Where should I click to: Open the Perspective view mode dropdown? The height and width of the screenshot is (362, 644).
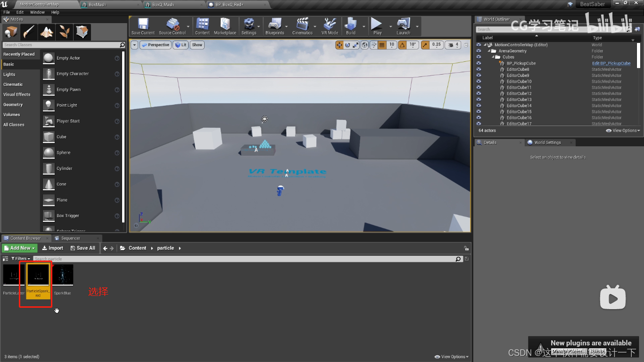(156, 45)
